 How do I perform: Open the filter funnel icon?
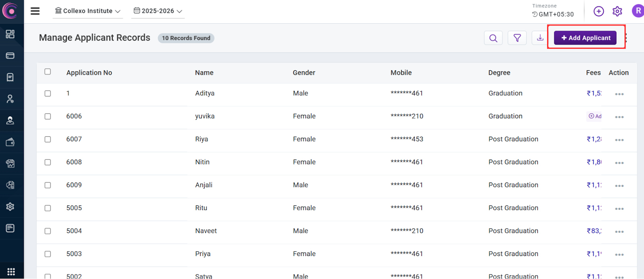[517, 38]
